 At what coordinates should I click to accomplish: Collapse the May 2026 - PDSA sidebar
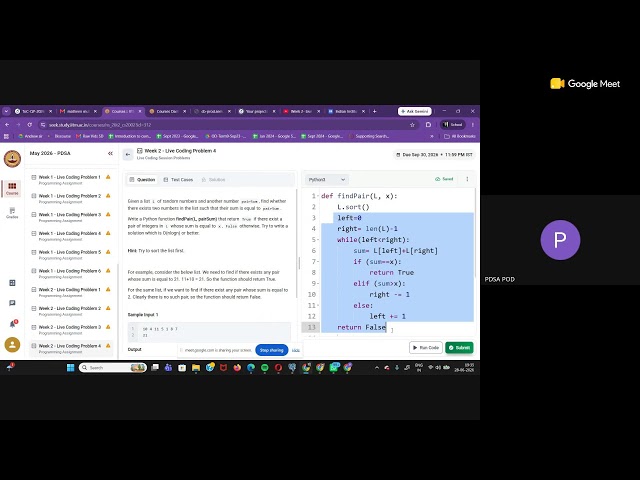[x=110, y=153]
